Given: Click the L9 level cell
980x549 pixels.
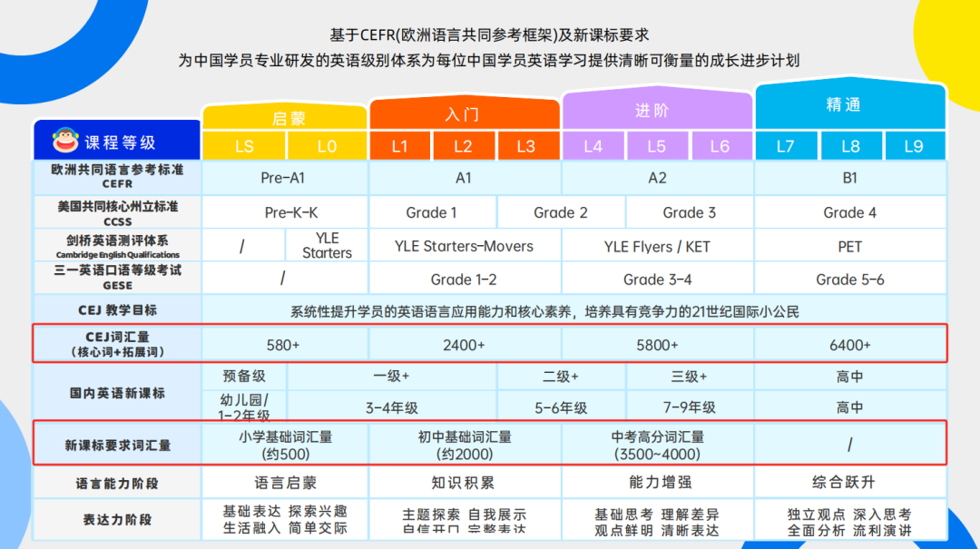Looking at the screenshot, I should 915,146.
